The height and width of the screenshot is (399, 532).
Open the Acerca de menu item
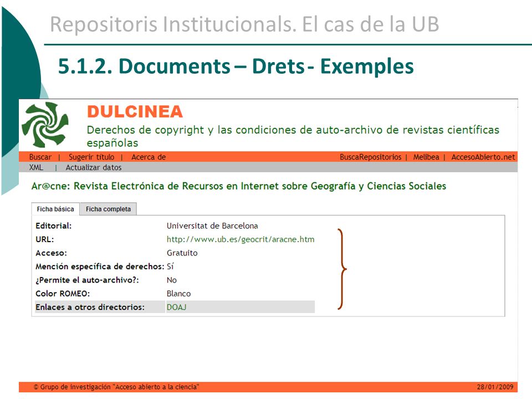(x=149, y=157)
